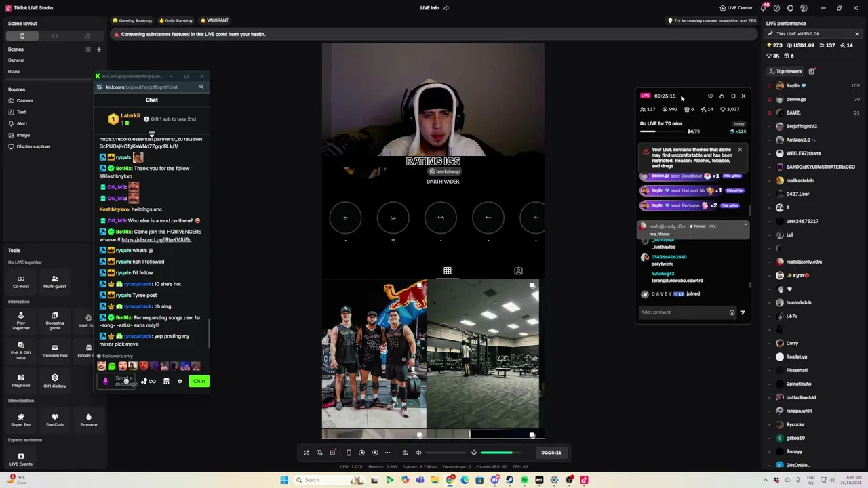Viewport: 868px width, 488px height.
Task: Add an Alert source
Action: pyautogui.click(x=18, y=123)
